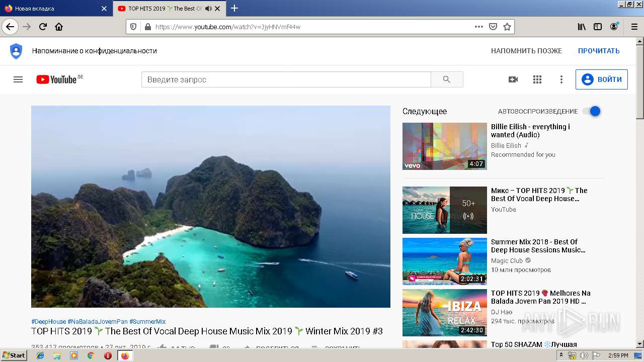Click Magic Club channel name
Image resolution: width=644 pixels, height=362 pixels.
coord(507,261)
